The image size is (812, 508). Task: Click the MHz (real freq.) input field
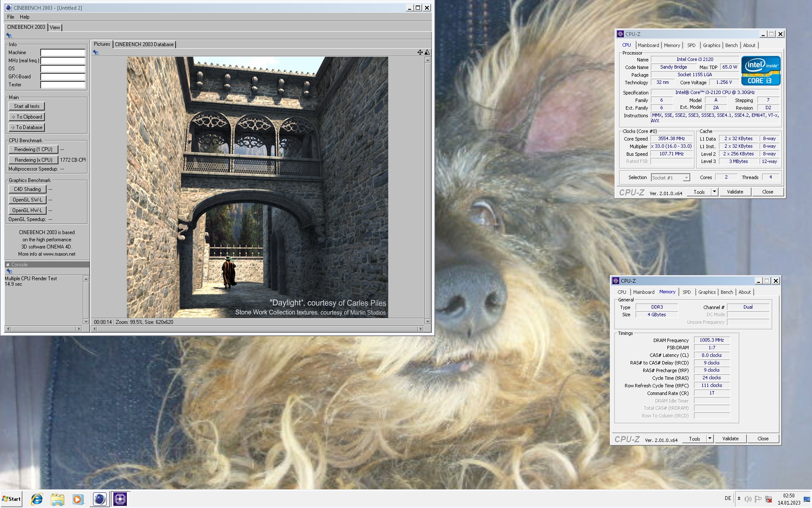63,61
